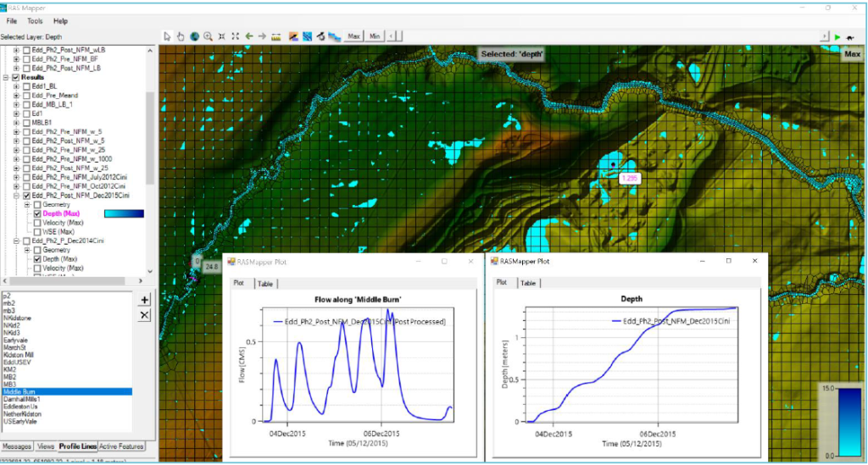
Task: Collapse the Edd_Ph2_Post_NFM_Dec2015Cini node
Action: coord(16,195)
